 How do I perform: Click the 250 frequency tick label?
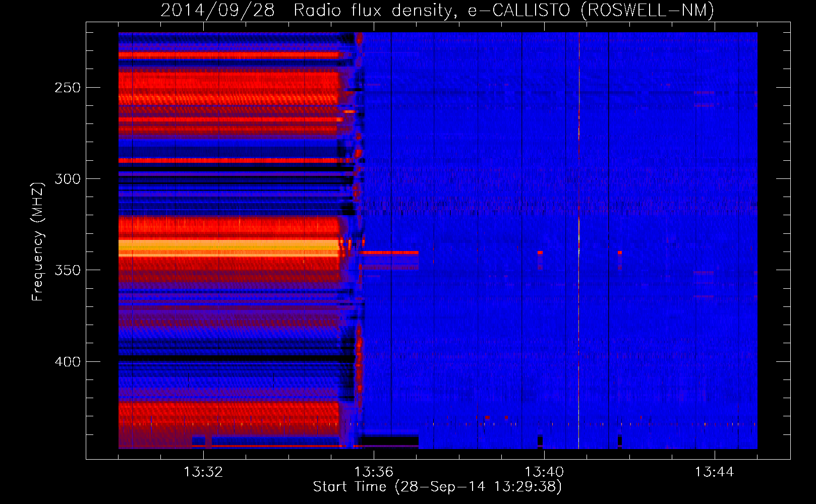pyautogui.click(x=68, y=88)
